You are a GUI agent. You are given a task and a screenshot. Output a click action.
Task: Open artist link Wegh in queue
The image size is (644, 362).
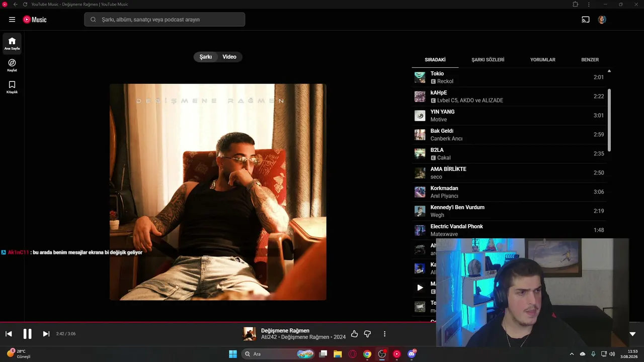coord(437,215)
